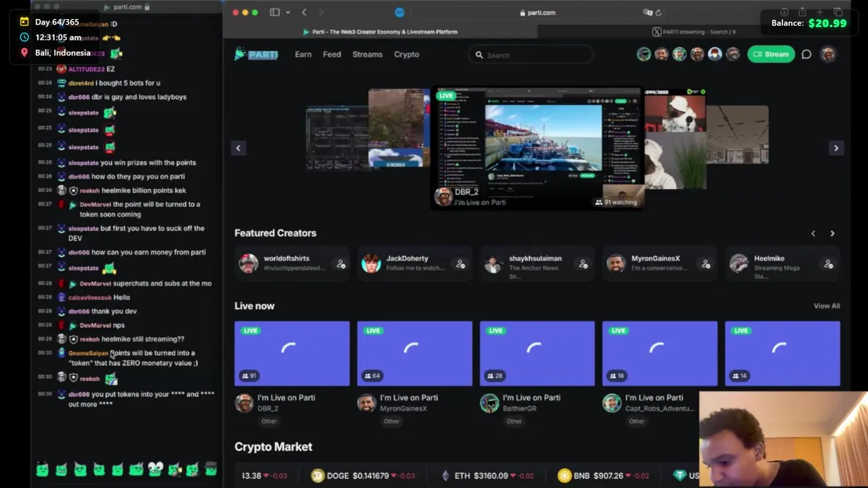The height and width of the screenshot is (488, 868).
Task: Open the Crypto menu item
Action: [x=406, y=54]
